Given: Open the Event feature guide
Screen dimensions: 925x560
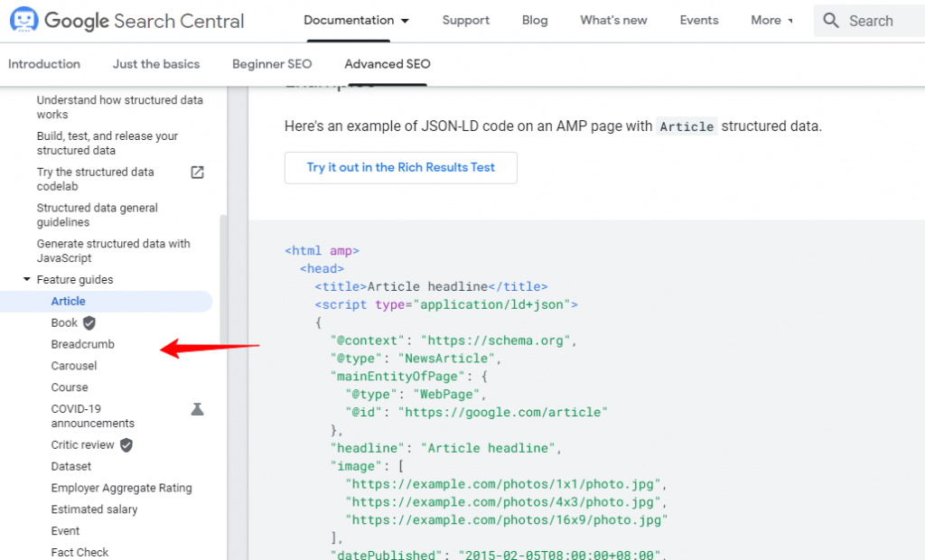Looking at the screenshot, I should (x=65, y=531).
